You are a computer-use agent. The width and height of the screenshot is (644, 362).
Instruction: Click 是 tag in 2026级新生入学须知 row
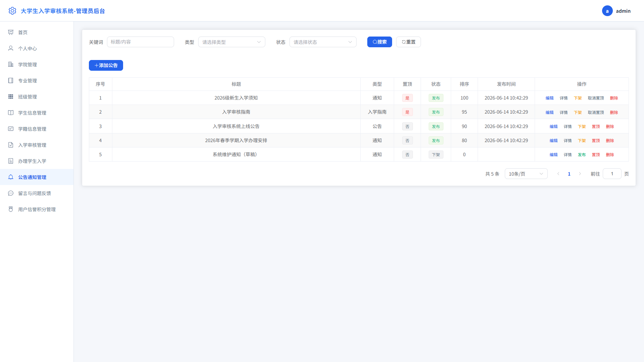(x=407, y=98)
